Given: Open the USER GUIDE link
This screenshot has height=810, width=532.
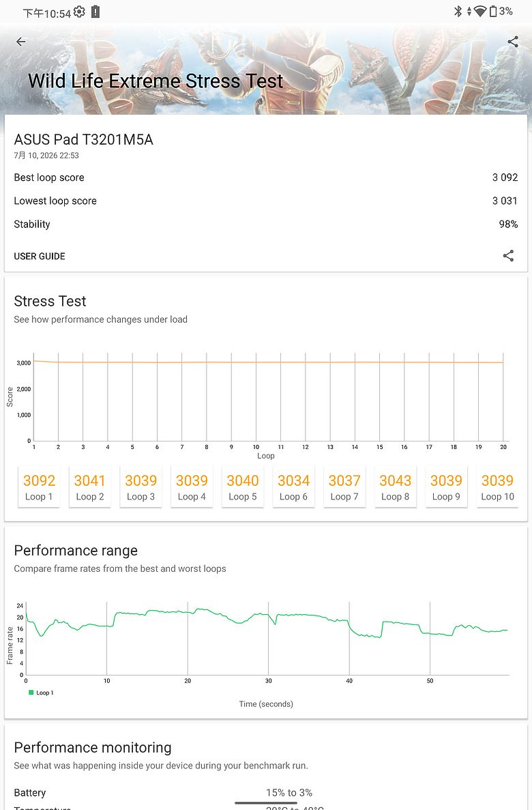Looking at the screenshot, I should coord(40,256).
